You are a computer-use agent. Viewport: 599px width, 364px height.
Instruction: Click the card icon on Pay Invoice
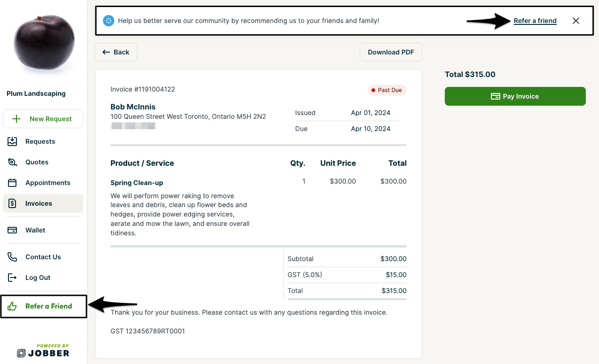pyautogui.click(x=496, y=96)
